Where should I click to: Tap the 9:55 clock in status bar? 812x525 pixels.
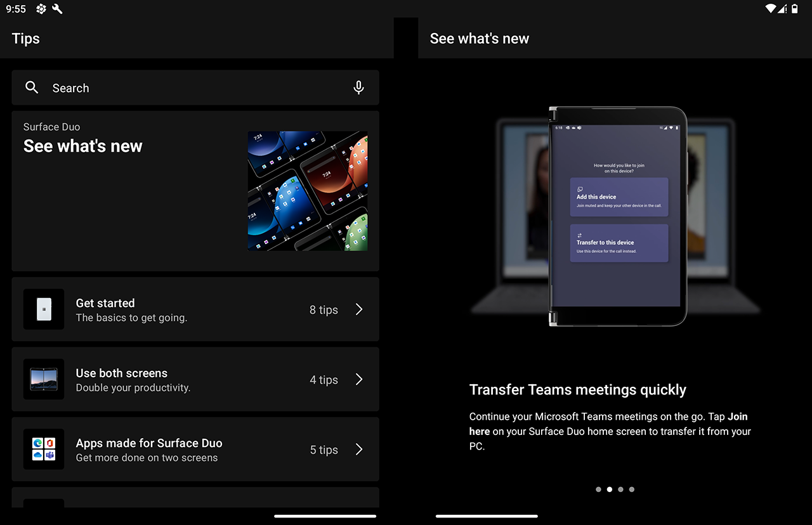(16, 9)
